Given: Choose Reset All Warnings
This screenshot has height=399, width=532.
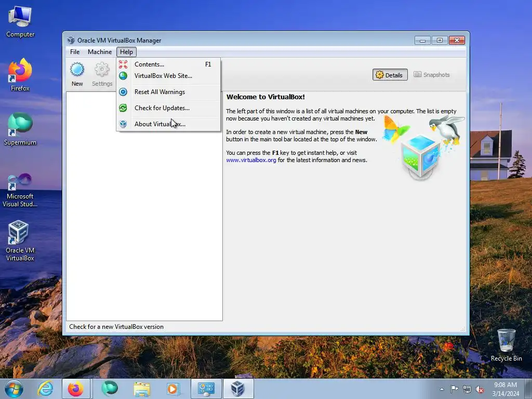Looking at the screenshot, I should pyautogui.click(x=168, y=92).
